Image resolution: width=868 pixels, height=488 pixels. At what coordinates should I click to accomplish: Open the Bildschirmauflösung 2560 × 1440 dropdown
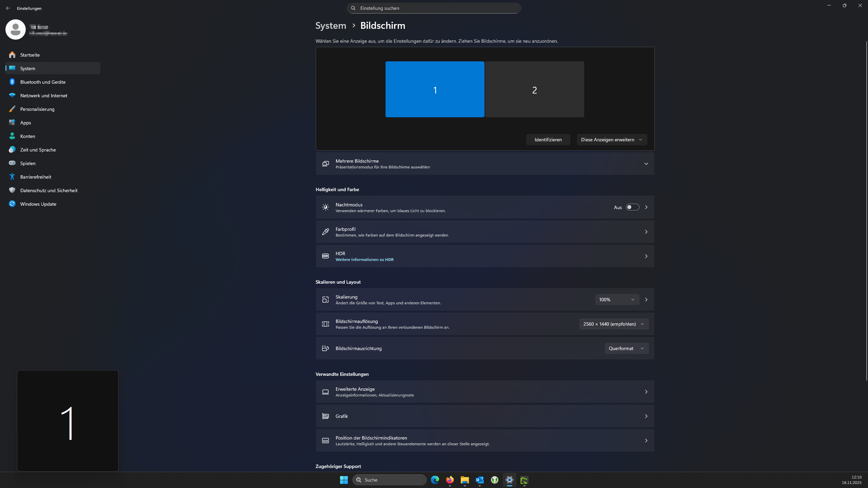[x=614, y=324]
